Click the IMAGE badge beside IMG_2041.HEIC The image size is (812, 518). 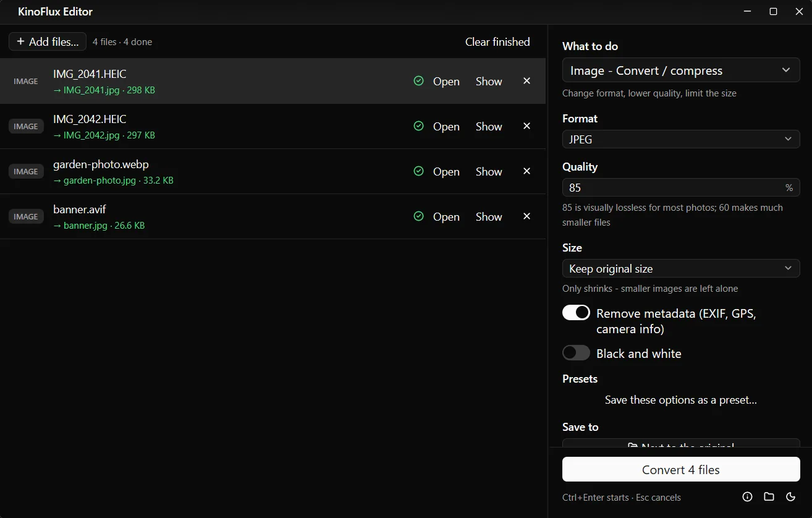(26, 81)
